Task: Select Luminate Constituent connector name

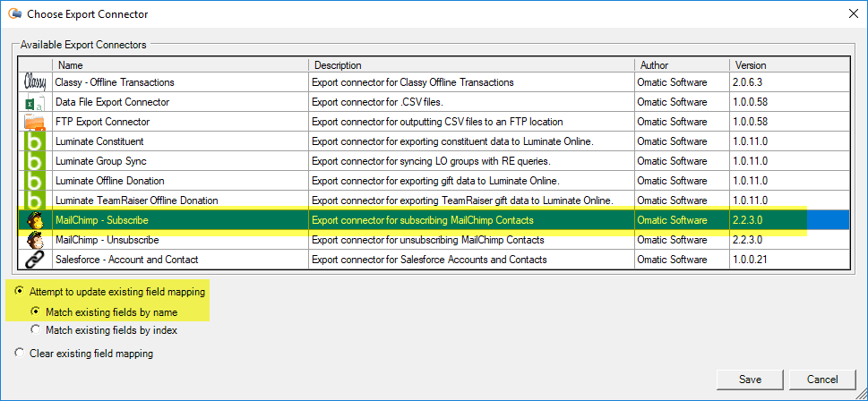Action: 99,141
